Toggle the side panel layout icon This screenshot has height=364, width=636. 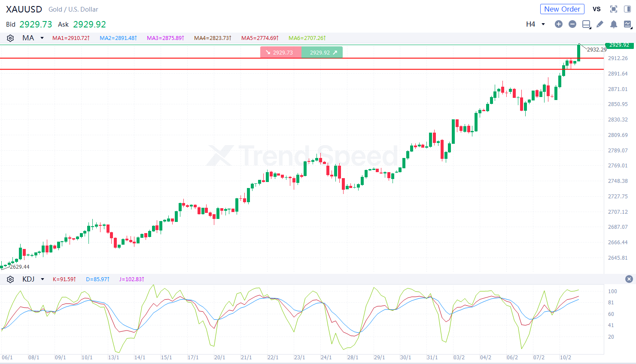click(x=627, y=9)
